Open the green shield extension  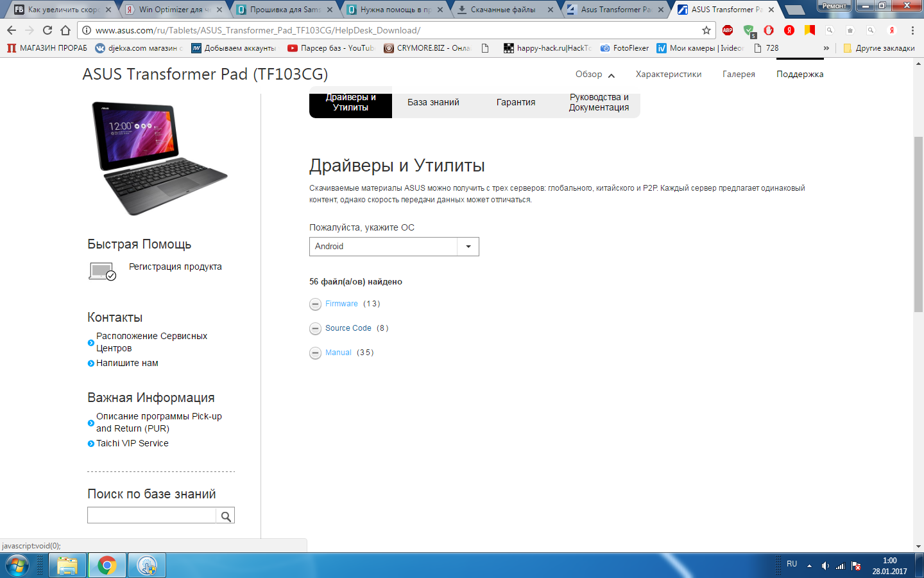(x=749, y=30)
